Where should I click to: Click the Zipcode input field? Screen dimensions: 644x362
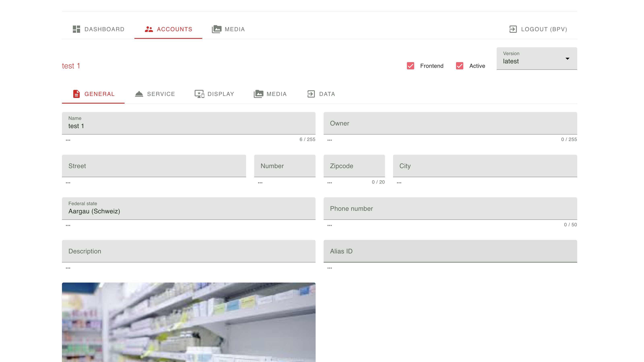[x=354, y=166]
